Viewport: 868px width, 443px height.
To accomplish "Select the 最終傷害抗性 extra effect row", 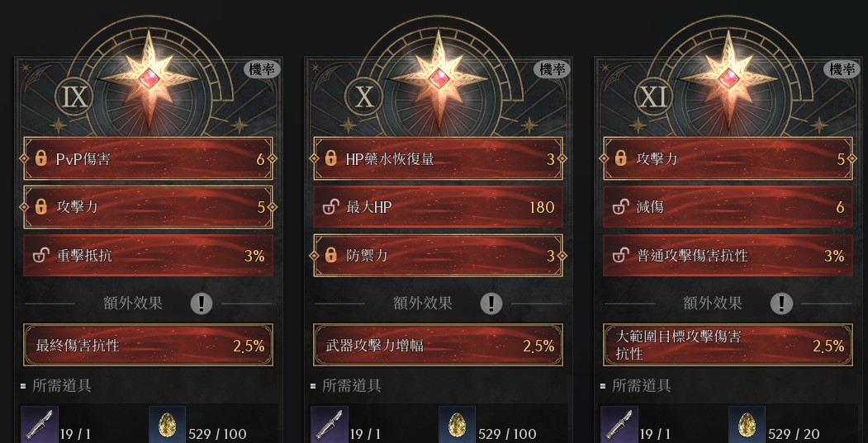I will (x=148, y=346).
